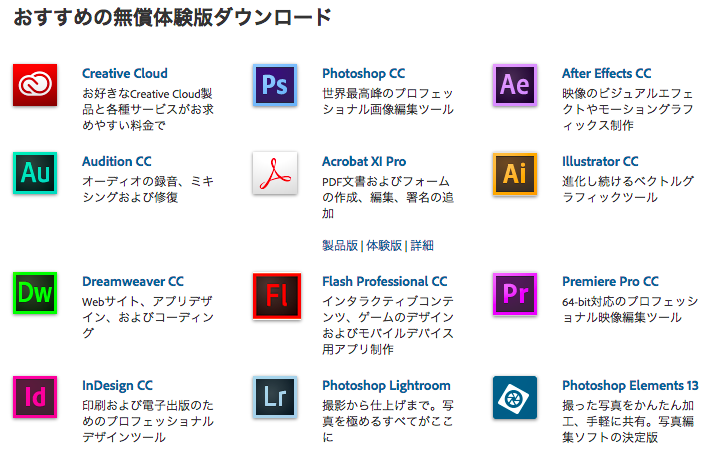This screenshot has height=456, width=706.
Task: Open the Photoshop CC title link
Action: pos(363,73)
